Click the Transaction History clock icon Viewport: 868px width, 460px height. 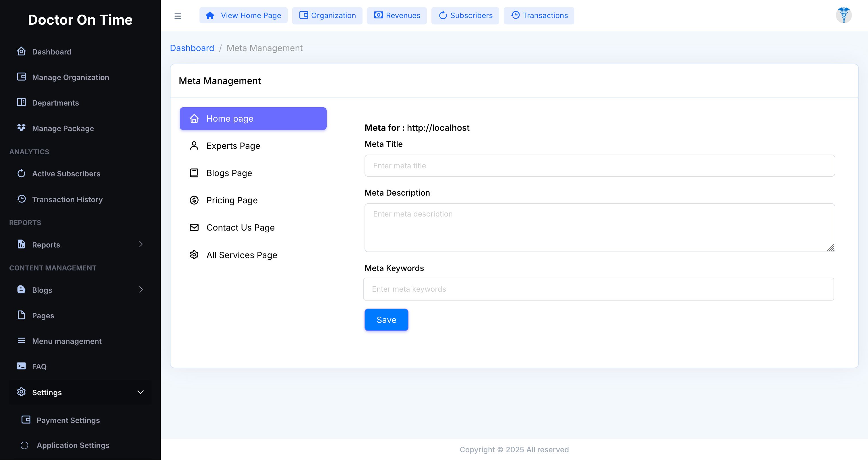tap(21, 199)
